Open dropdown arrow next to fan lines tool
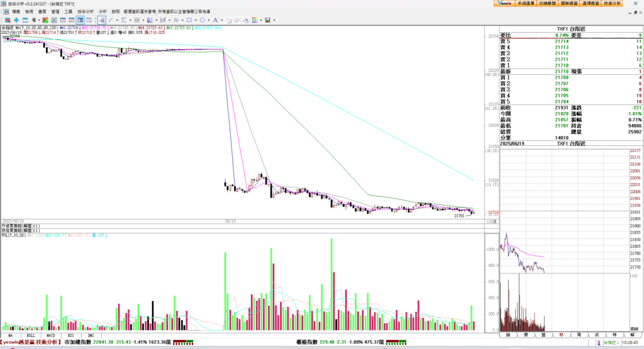 click(157, 20)
